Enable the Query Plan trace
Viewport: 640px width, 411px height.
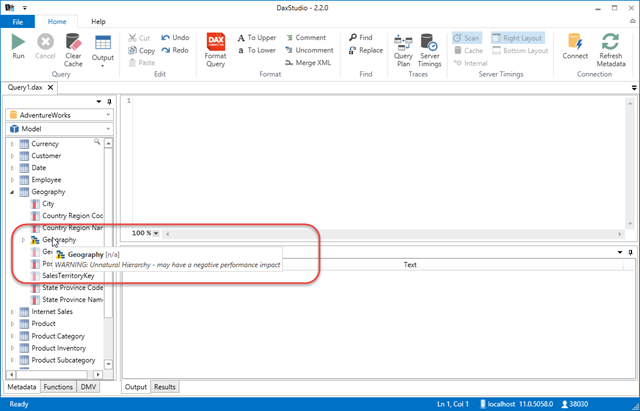pyautogui.click(x=403, y=50)
